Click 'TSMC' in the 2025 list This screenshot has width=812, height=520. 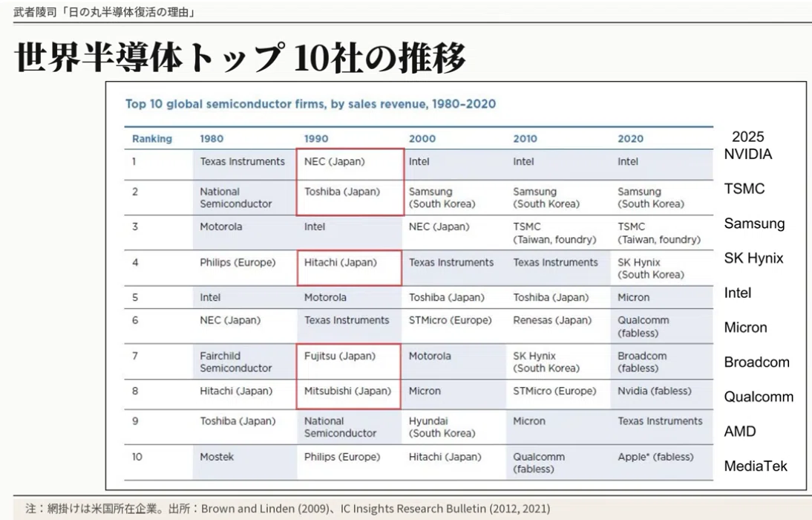744,189
